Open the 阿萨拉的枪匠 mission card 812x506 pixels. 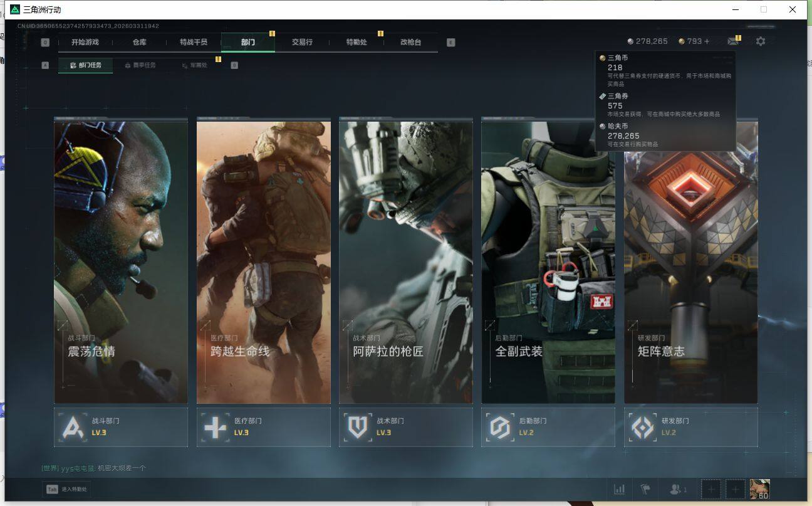(406, 262)
